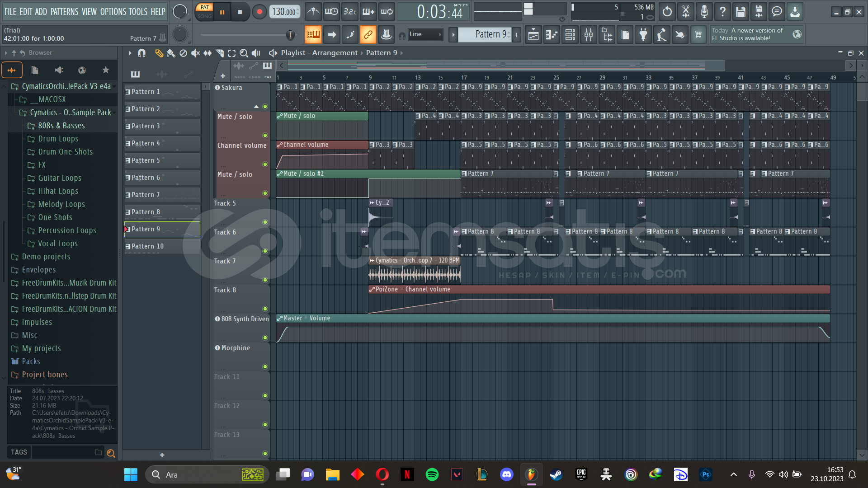Open the shopping cart content library
This screenshot has width=868, height=488.
pyautogui.click(x=698, y=35)
